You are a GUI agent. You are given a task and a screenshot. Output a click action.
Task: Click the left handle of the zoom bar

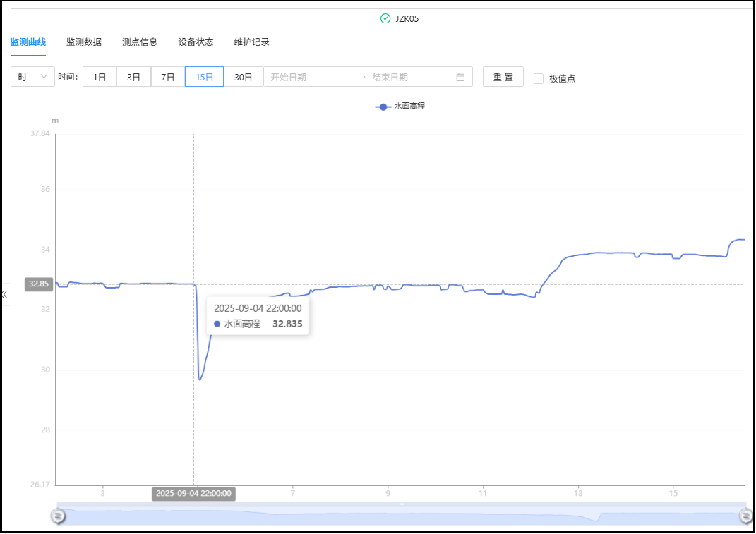(59, 516)
